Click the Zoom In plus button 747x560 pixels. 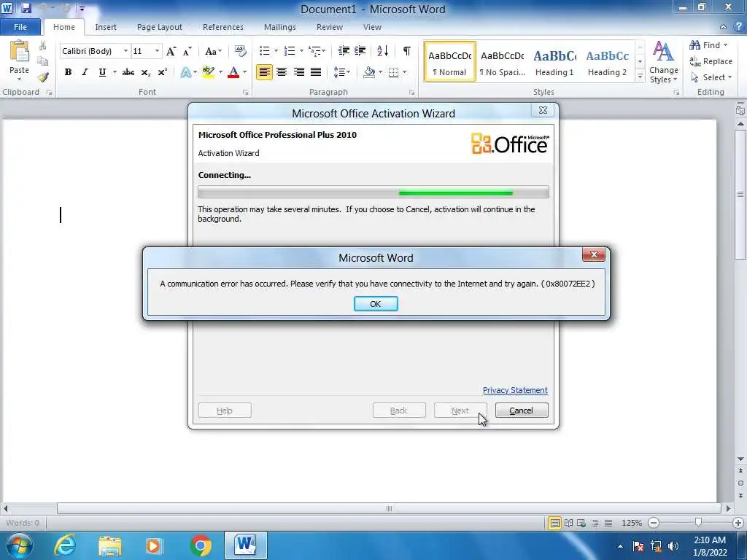point(738,522)
